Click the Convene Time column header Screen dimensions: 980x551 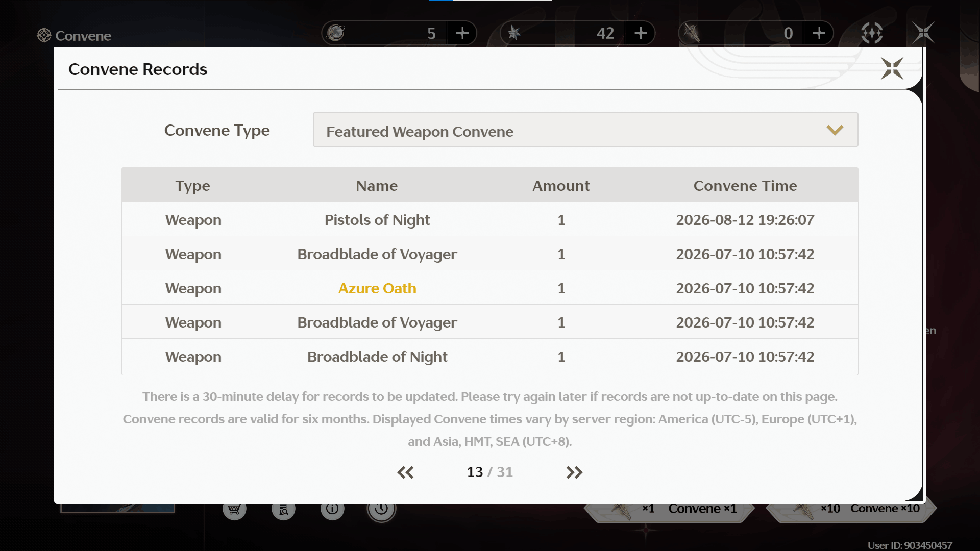[745, 186]
